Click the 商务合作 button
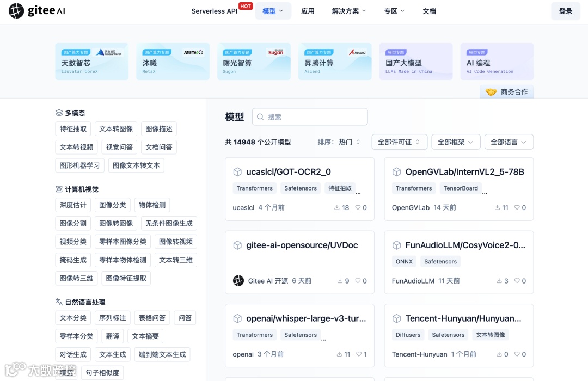This screenshot has height=381, width=588. [x=507, y=92]
